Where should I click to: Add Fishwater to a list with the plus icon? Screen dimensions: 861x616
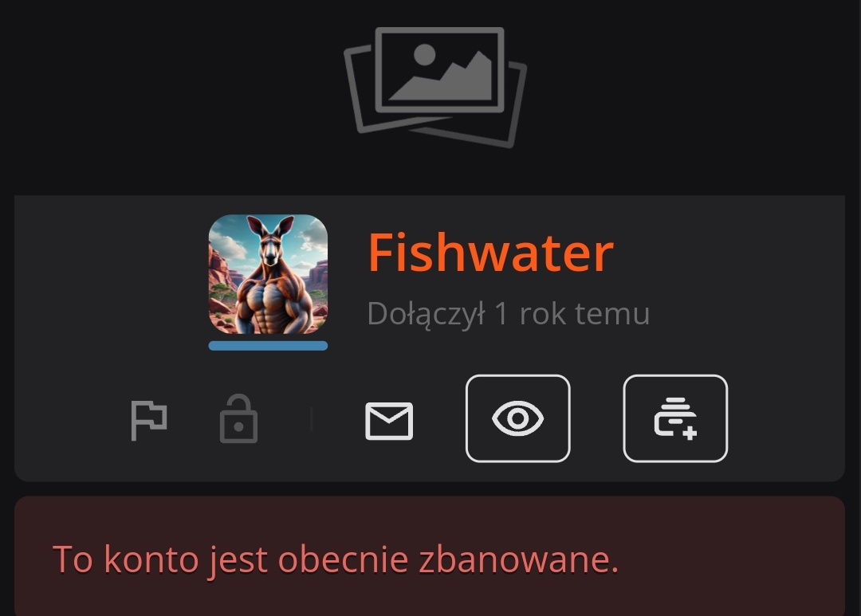click(x=675, y=418)
